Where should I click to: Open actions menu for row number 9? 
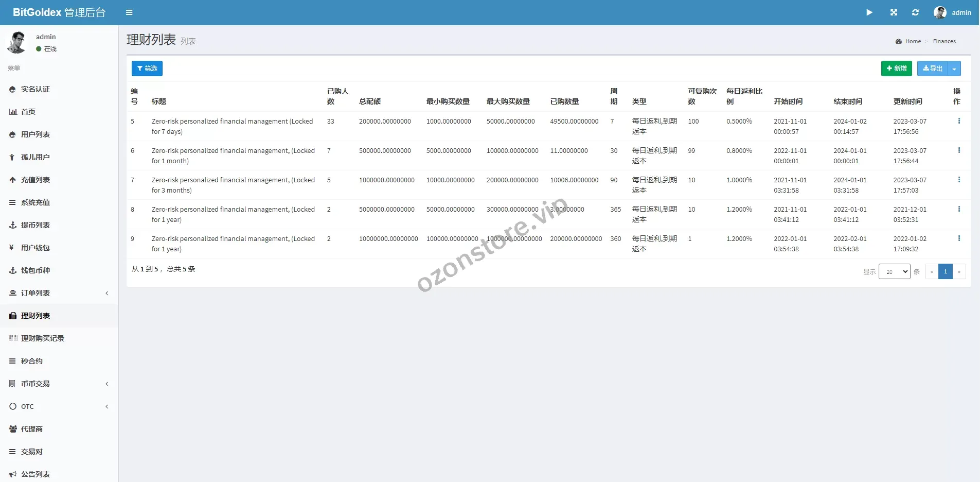click(x=958, y=238)
